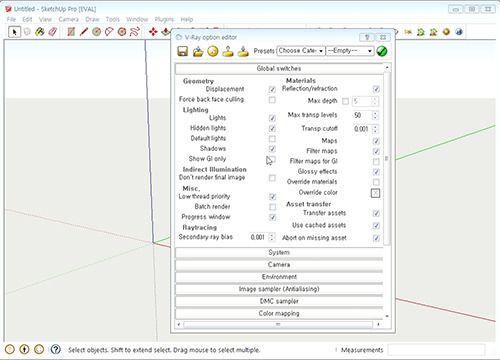Toggle the Displacement checkbox
500x360 pixels.
pos(272,89)
